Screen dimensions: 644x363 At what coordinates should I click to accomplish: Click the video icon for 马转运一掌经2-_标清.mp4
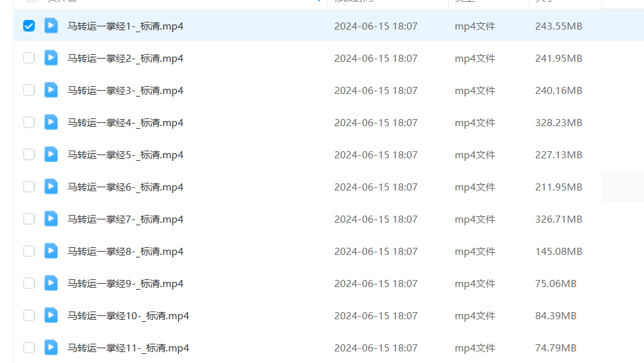(51, 58)
